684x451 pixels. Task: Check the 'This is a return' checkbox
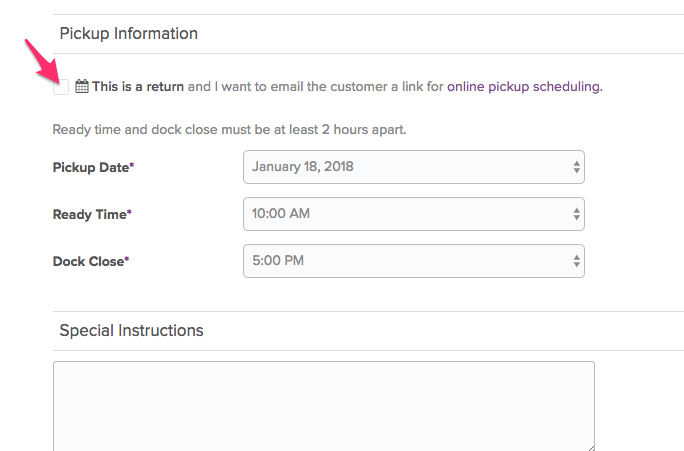coord(61,87)
